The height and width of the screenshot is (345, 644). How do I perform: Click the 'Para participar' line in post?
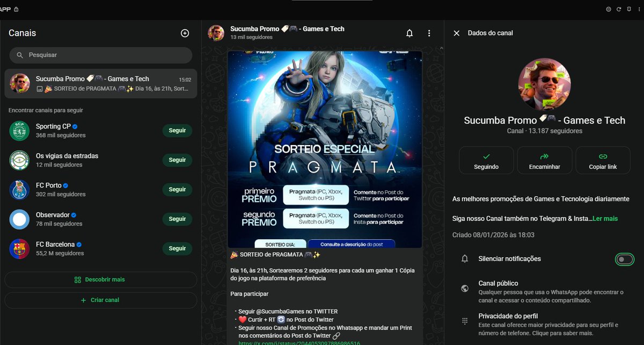(250, 294)
